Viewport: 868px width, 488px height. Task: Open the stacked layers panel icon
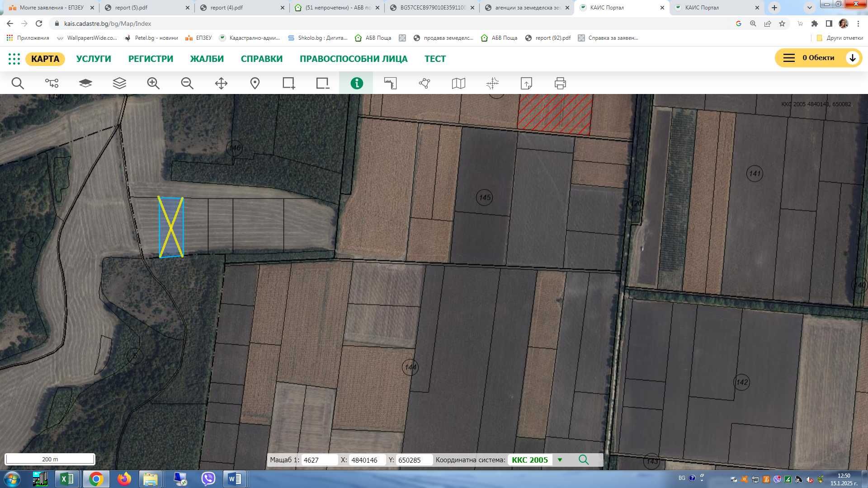pos(119,83)
